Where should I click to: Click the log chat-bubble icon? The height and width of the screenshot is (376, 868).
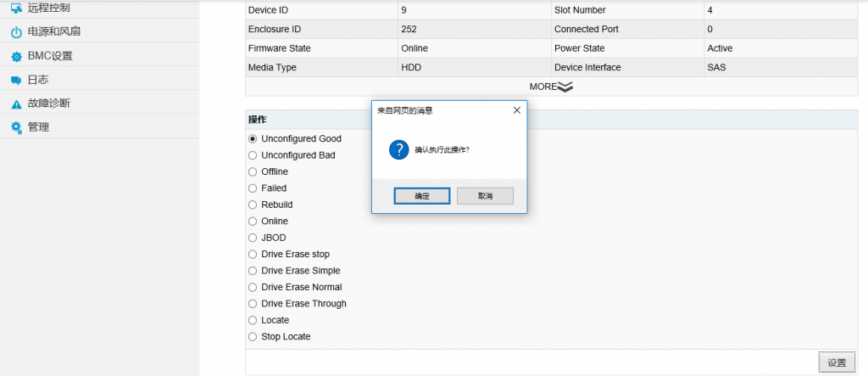pyautogui.click(x=16, y=80)
